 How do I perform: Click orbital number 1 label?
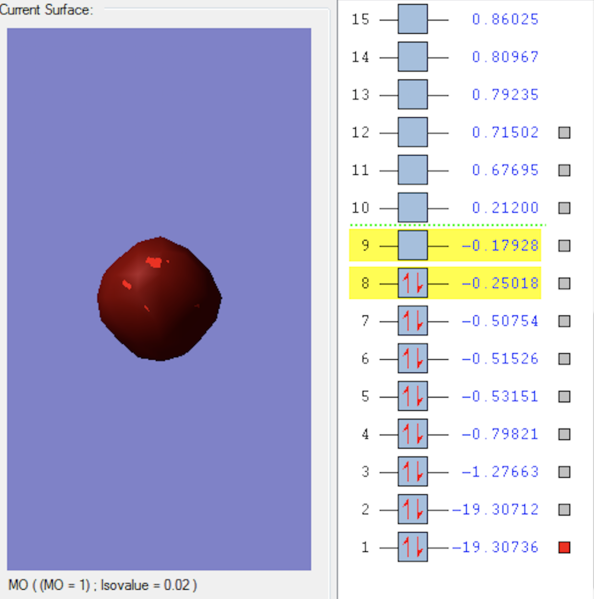click(x=365, y=547)
